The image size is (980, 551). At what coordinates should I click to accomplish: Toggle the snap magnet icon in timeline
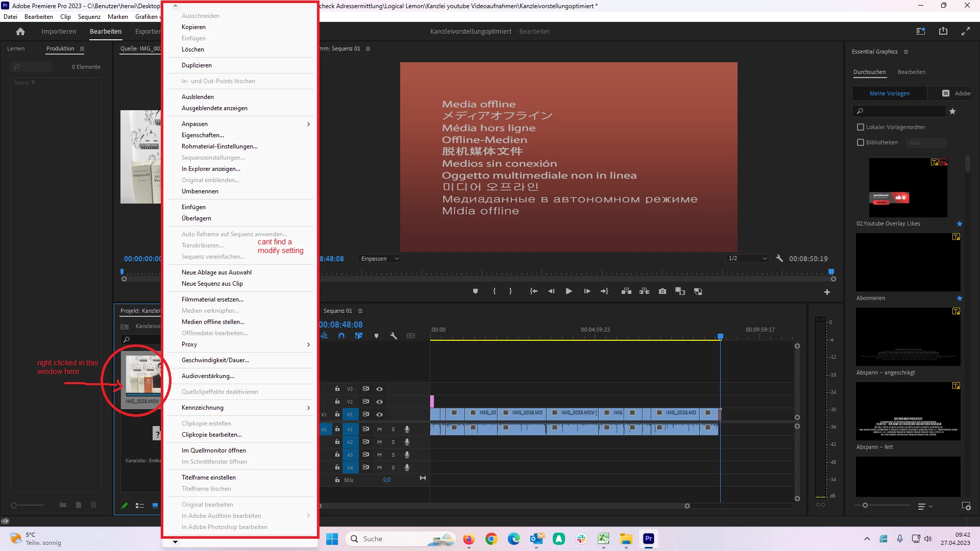tap(341, 336)
